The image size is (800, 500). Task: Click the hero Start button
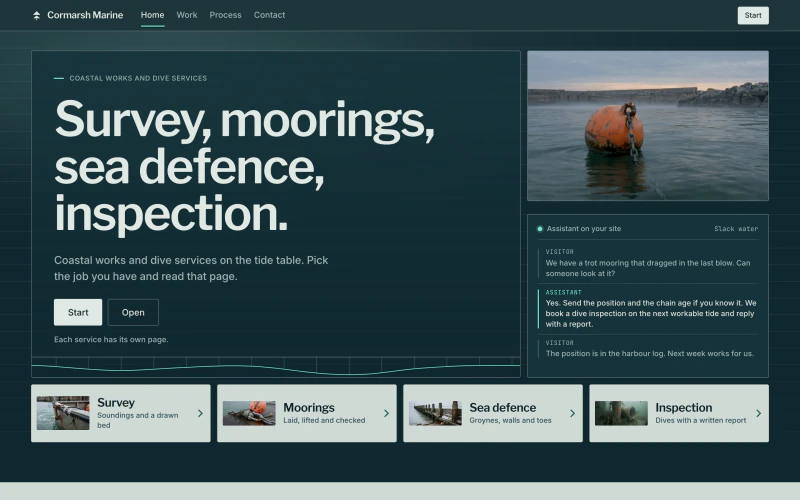(78, 312)
